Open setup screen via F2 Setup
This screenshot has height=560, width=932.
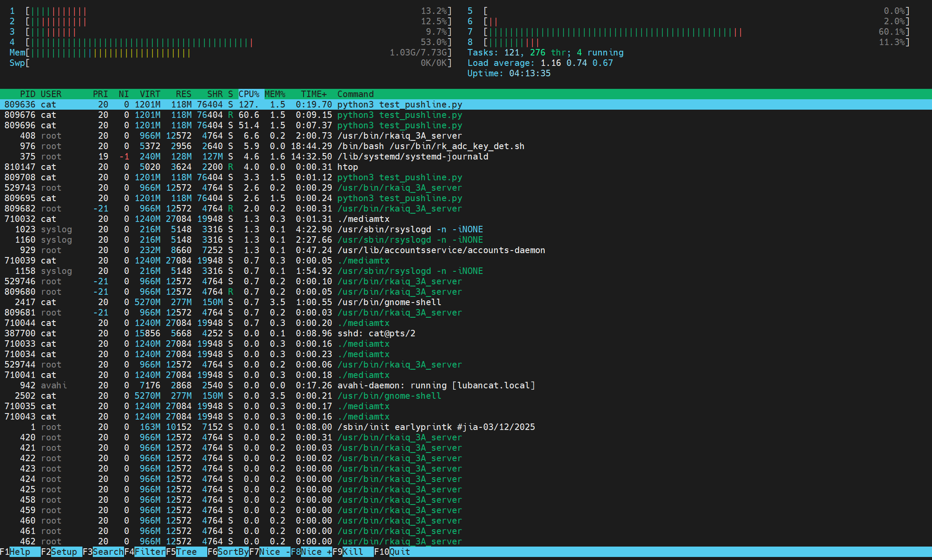click(61, 552)
